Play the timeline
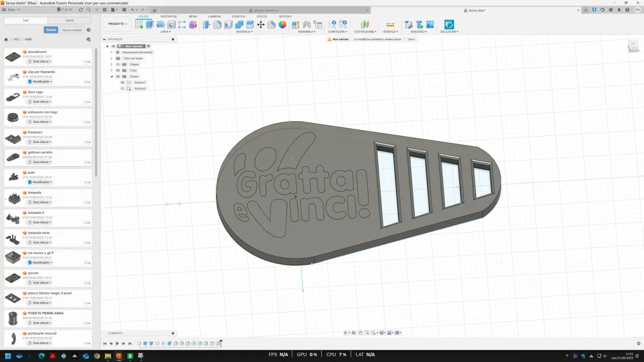This screenshot has height=362, width=644. pos(117,343)
